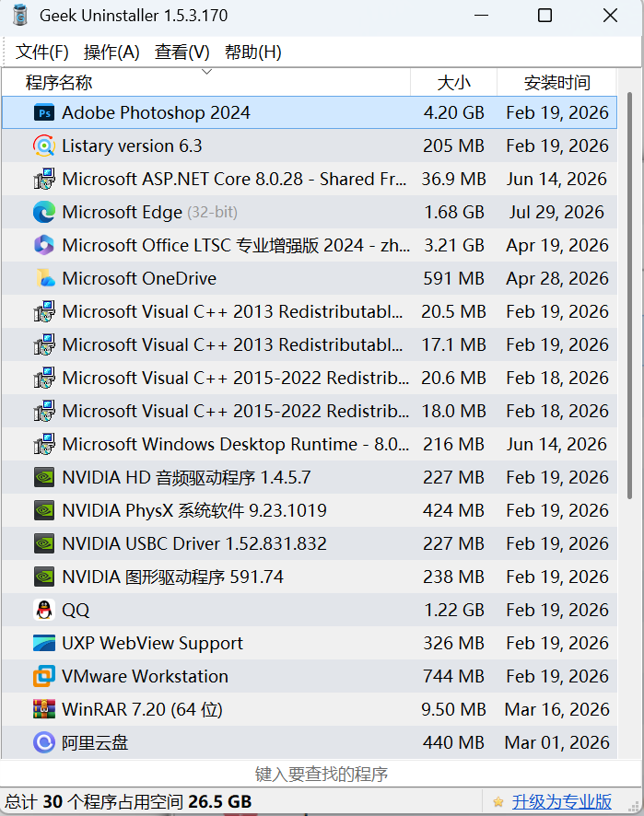Viewport: 644px width, 816px height.
Task: Click the Microsoft Edge icon
Action: pyautogui.click(x=44, y=213)
